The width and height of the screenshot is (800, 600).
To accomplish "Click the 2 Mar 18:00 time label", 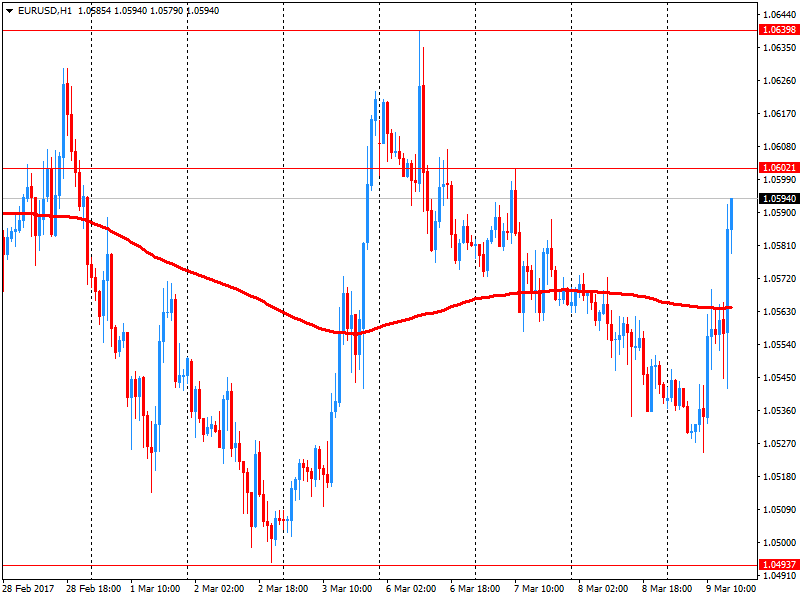I will click(283, 589).
